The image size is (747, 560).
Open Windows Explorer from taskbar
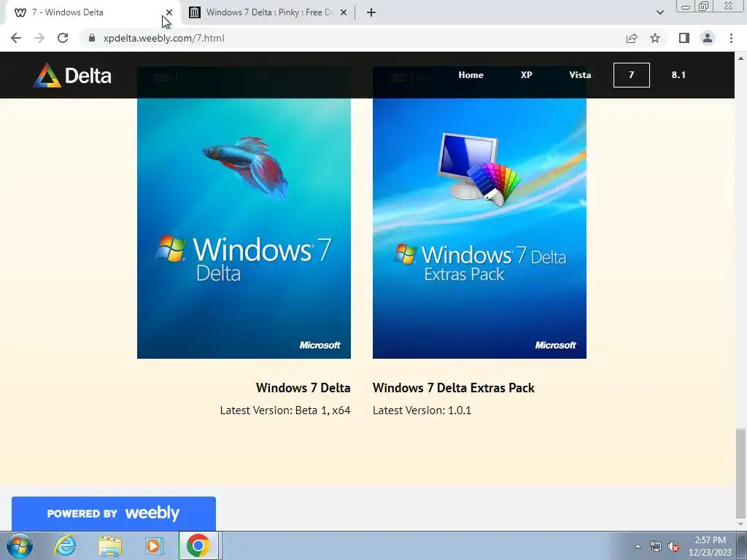point(110,545)
